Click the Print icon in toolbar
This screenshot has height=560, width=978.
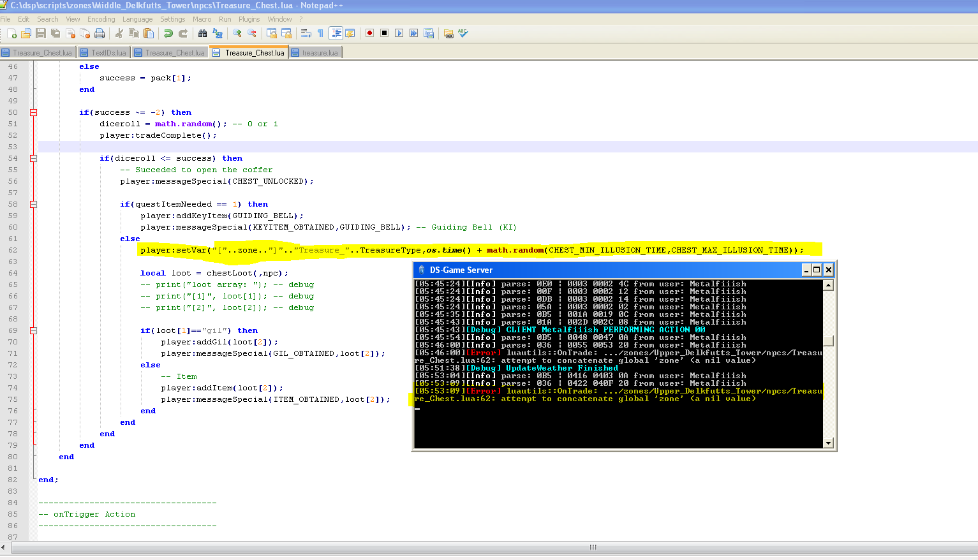coord(100,33)
